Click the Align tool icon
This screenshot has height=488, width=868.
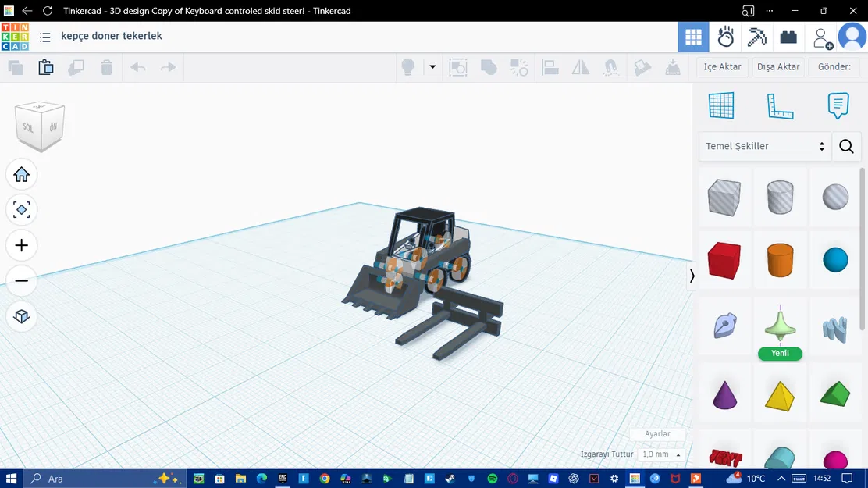(x=550, y=67)
